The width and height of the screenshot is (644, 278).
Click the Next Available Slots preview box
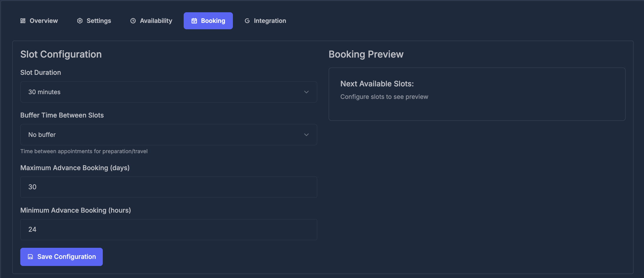tap(477, 94)
